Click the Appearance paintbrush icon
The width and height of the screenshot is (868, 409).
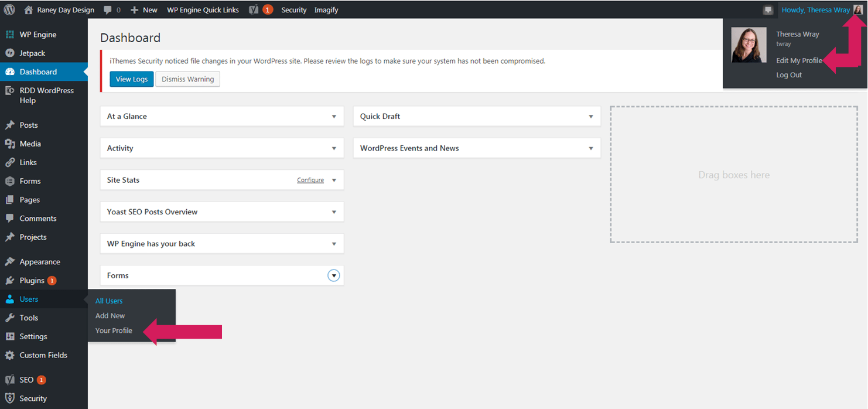(x=9, y=262)
